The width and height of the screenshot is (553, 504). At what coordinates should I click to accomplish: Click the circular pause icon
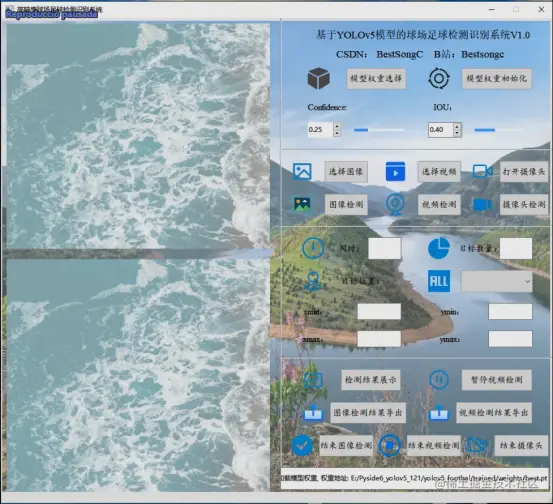(439, 379)
